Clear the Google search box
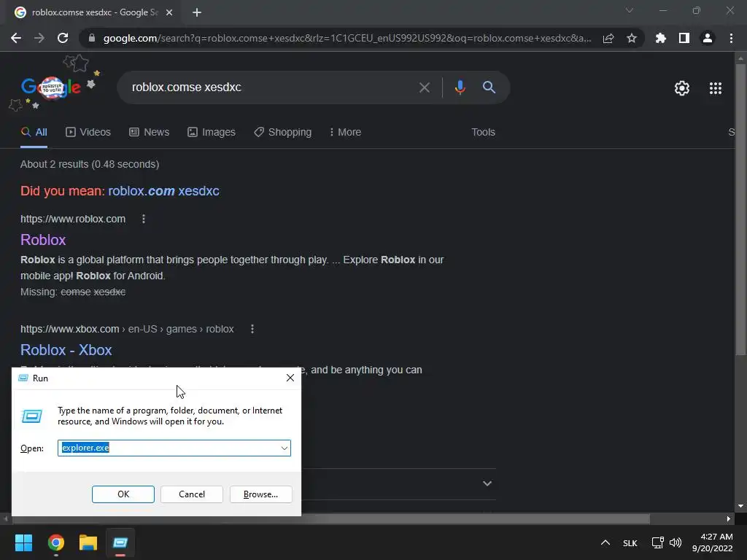 tap(424, 87)
